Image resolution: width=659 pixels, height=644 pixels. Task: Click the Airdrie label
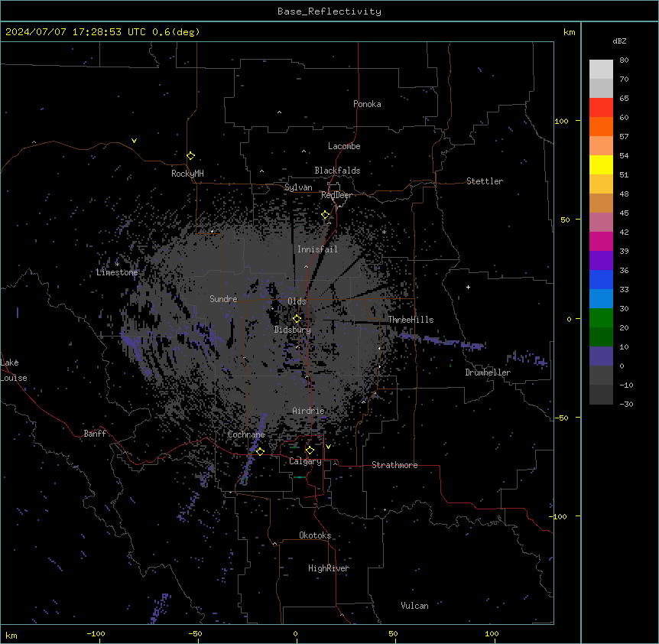(x=309, y=411)
